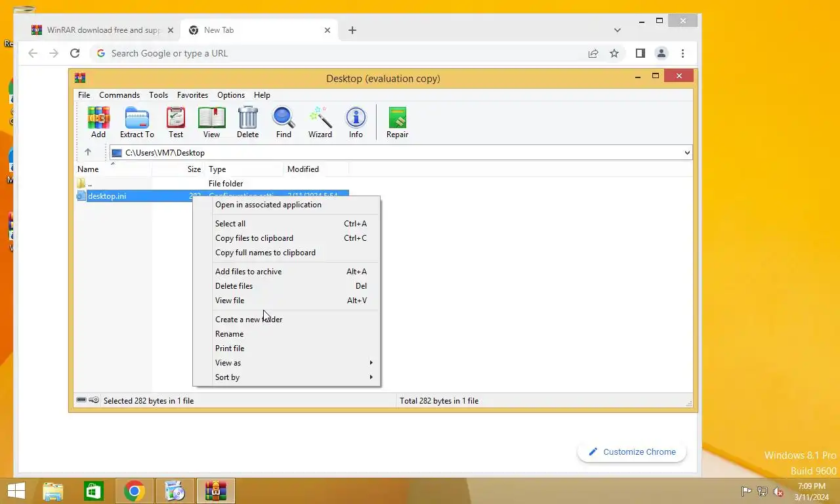840x504 pixels.
Task: Open the Options menu
Action: point(231,95)
